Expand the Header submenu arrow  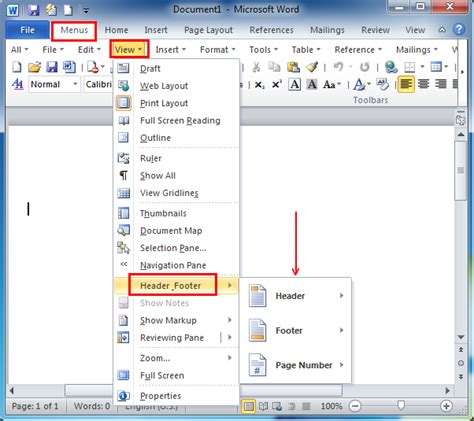click(x=341, y=296)
